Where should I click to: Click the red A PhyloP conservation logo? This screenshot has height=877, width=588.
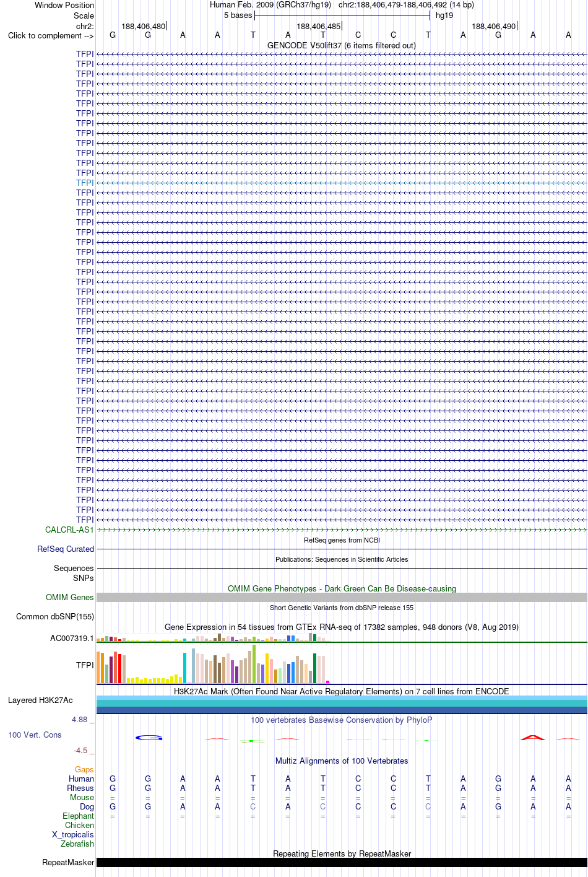(x=533, y=737)
